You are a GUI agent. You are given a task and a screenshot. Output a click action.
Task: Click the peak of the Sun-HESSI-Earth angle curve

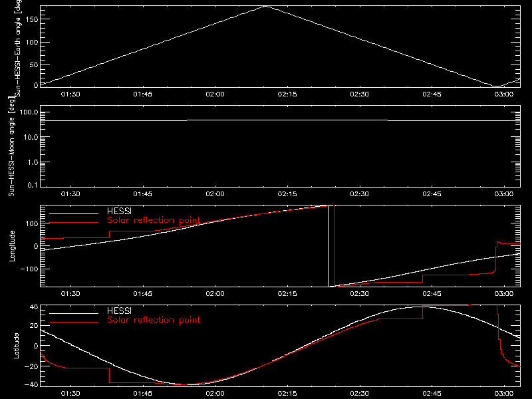267,6
